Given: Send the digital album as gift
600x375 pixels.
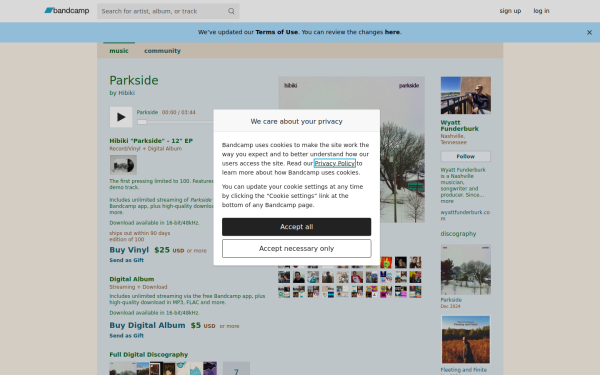Looking at the screenshot, I should pos(127,336).
